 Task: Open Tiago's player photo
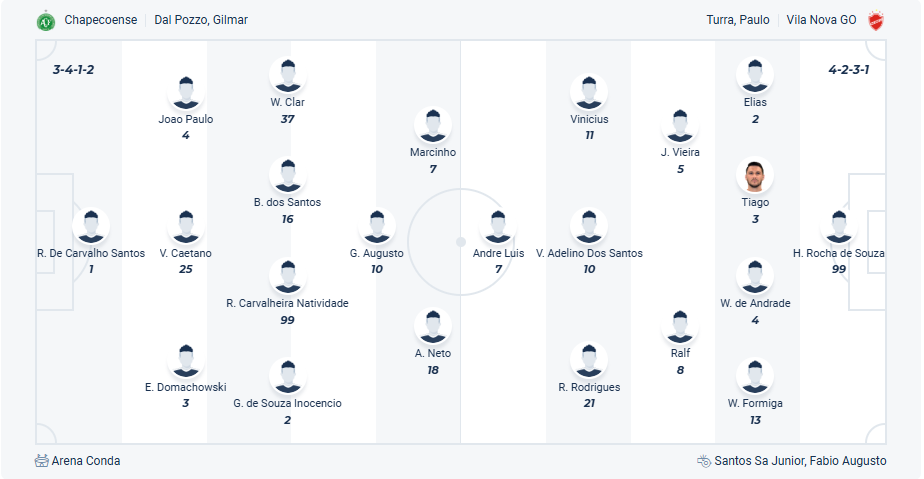pyautogui.click(x=755, y=176)
